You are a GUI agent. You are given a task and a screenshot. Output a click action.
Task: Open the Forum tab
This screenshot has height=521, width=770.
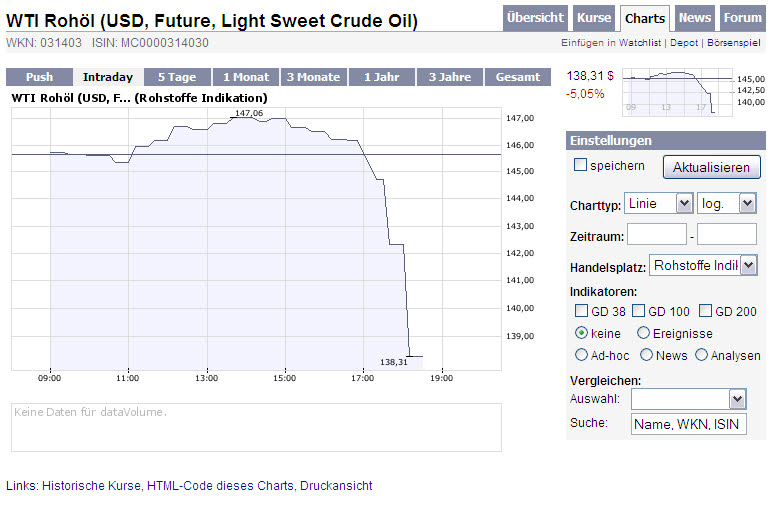tap(743, 18)
